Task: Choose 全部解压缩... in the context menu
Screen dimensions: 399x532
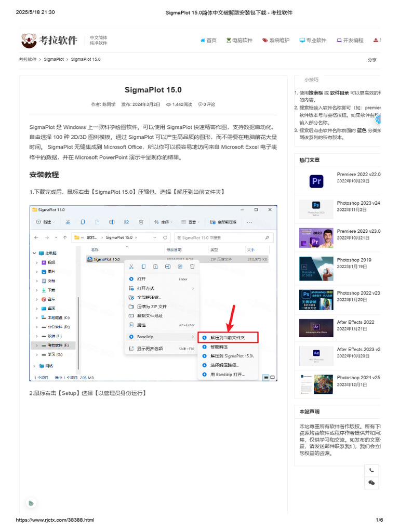Action: click(x=161, y=298)
